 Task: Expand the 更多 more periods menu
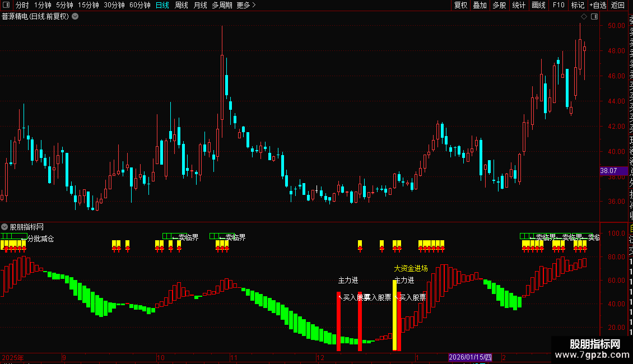click(x=246, y=5)
